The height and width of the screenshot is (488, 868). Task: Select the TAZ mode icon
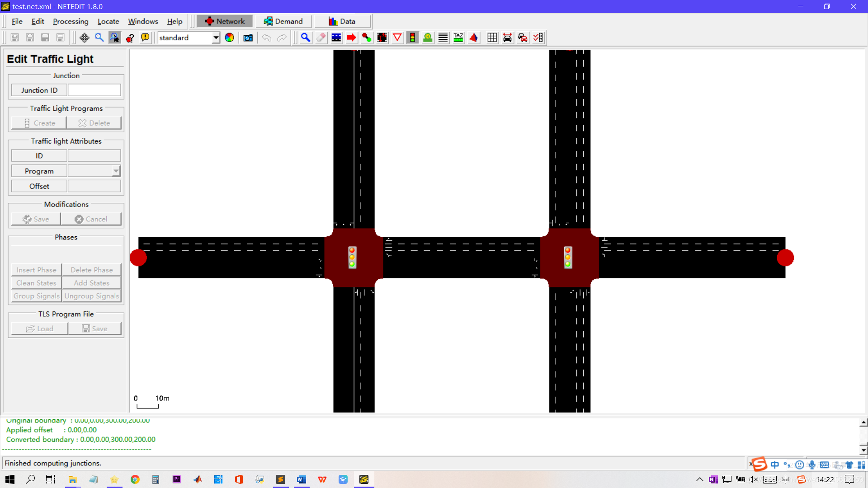click(458, 38)
